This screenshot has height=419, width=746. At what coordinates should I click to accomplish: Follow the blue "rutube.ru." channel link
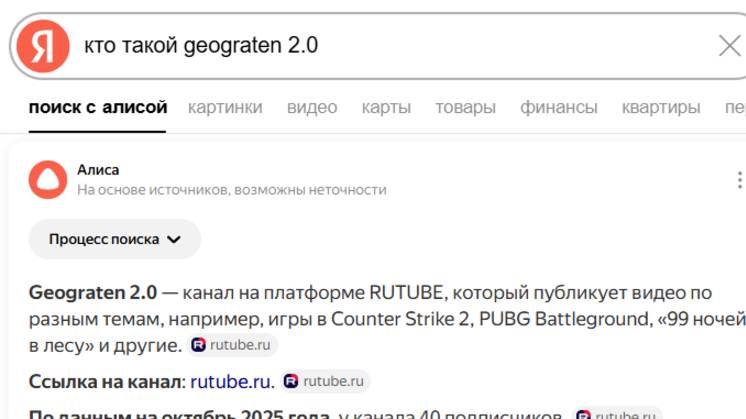click(232, 381)
